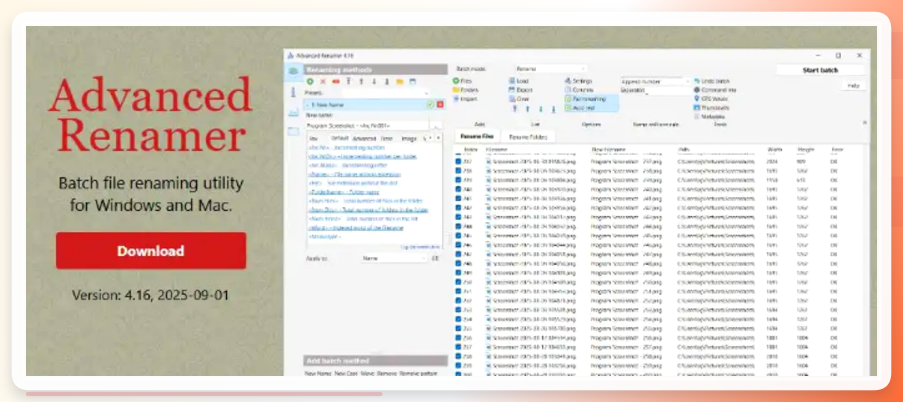Click the Start batch button

point(820,70)
